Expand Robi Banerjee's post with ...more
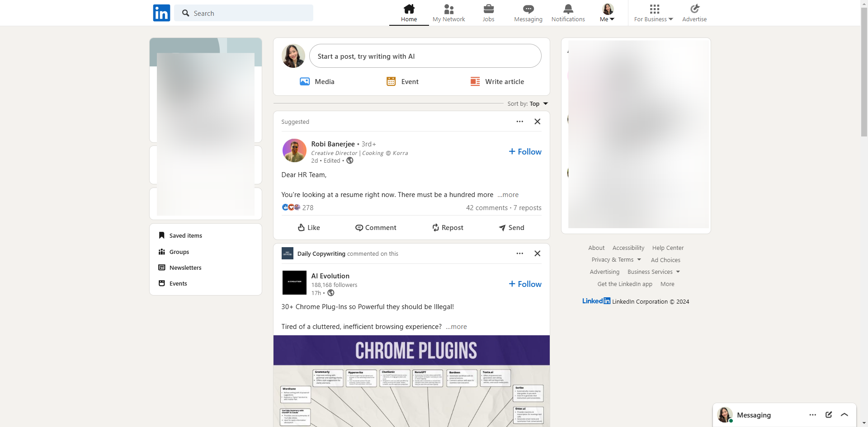This screenshot has height=427, width=868. pos(508,195)
